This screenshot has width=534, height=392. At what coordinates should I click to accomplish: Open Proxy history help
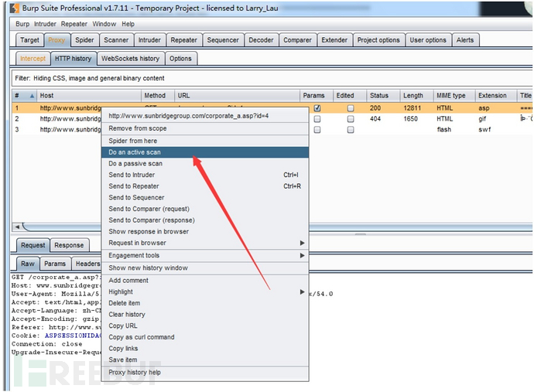(x=205, y=373)
